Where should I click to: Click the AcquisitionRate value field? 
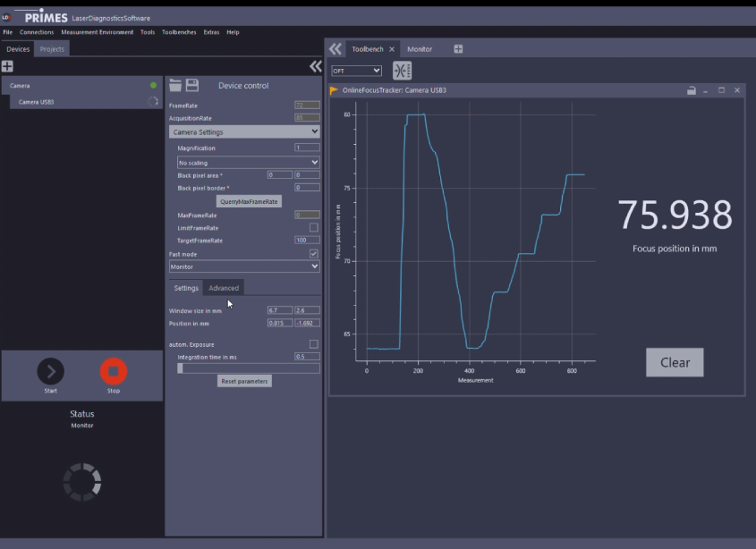pyautogui.click(x=307, y=118)
